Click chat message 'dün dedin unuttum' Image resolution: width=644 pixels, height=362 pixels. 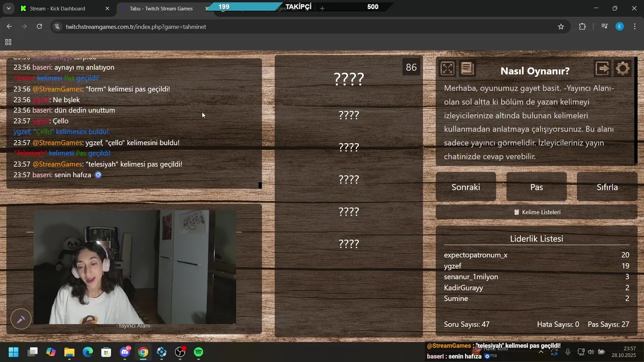tap(85, 110)
